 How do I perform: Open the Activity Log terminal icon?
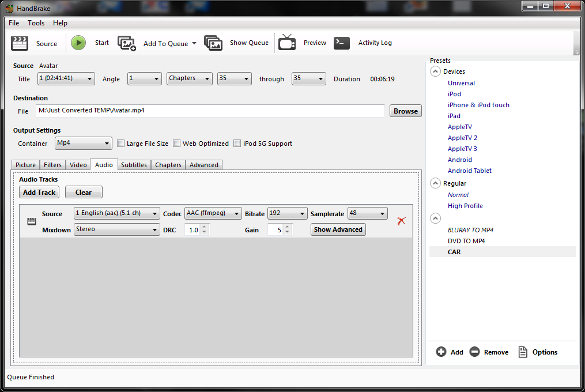pos(341,43)
